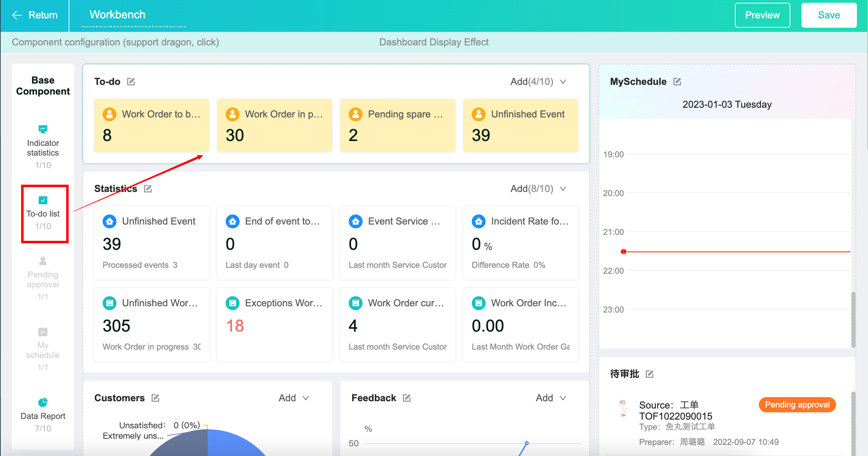This screenshot has width=868, height=456.
Task: Edit the 待审批 panel title
Action: 650,374
